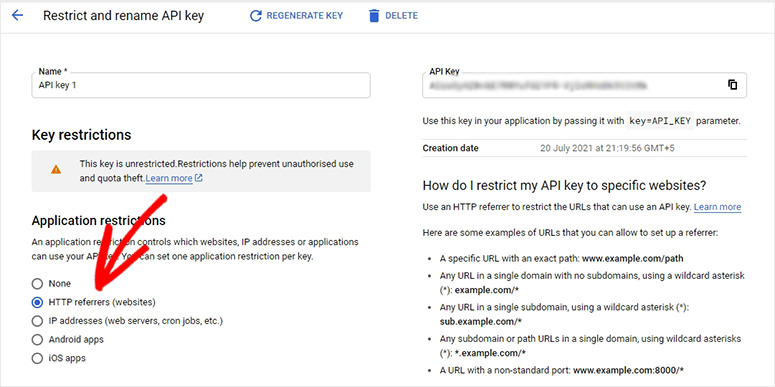Viewport: 775px width, 387px height.
Task: Open Learn more link about HTTP referrer
Action: (x=717, y=207)
